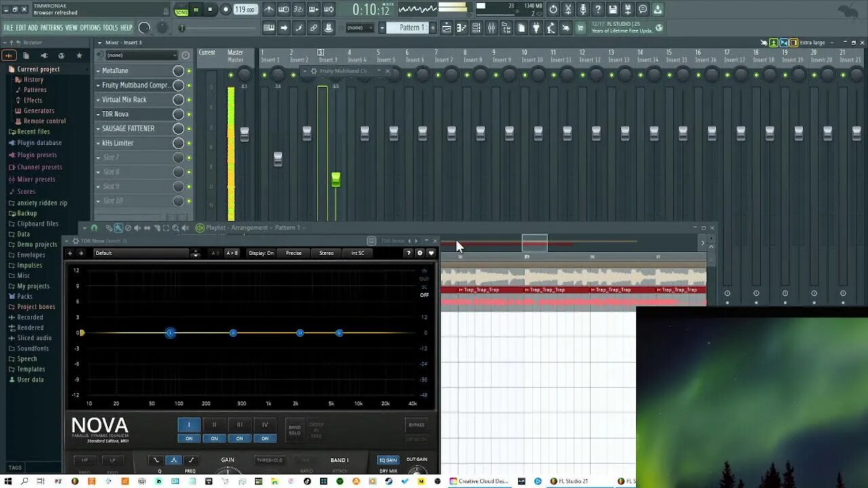Click the Master channel fader
Viewport: 868px width, 488px height.
tap(244, 134)
